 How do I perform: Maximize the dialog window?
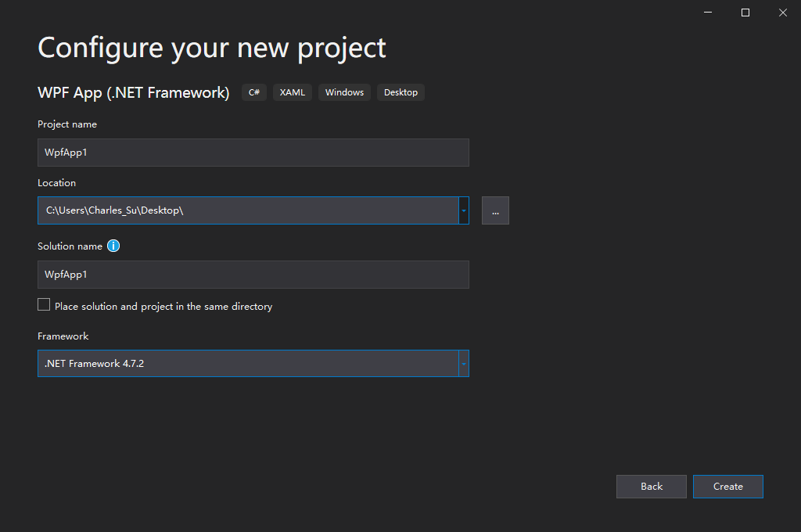(x=745, y=13)
